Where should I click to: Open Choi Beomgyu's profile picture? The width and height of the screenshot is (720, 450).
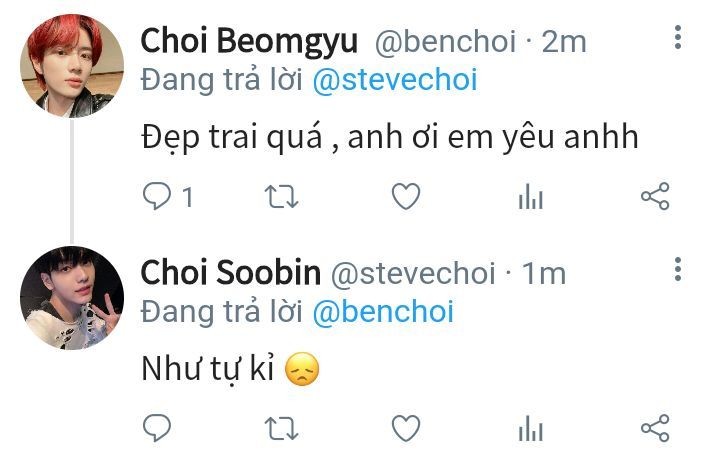coord(72,66)
